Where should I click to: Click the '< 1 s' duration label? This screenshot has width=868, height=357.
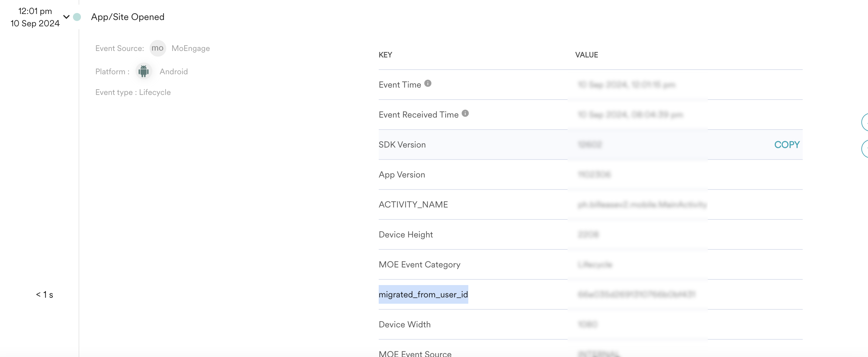coord(45,295)
